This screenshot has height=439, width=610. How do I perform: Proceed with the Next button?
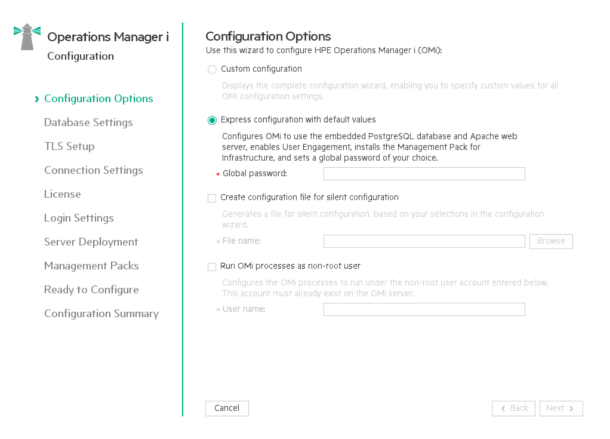point(561,408)
